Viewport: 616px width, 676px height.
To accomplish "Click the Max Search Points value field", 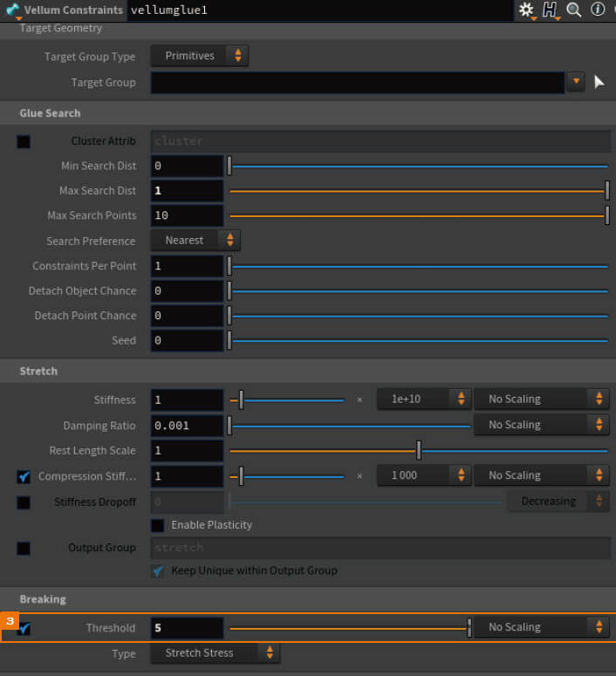I will (188, 215).
